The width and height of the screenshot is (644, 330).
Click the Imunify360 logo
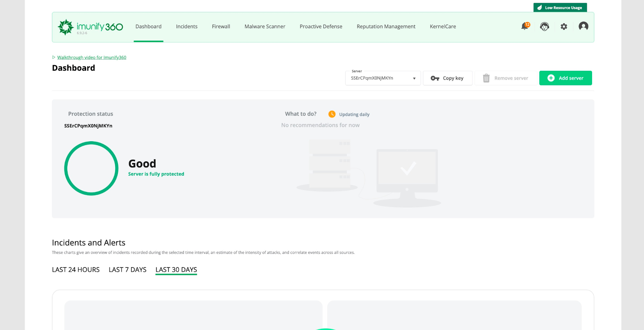90,27
